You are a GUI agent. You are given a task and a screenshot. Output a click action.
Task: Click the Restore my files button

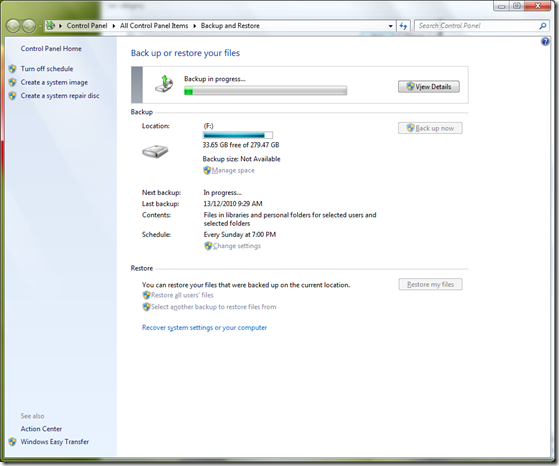tap(430, 284)
